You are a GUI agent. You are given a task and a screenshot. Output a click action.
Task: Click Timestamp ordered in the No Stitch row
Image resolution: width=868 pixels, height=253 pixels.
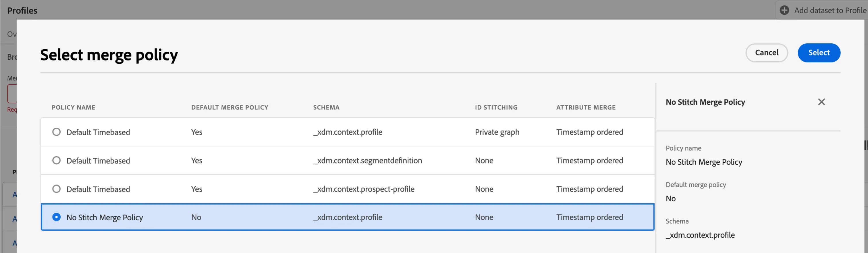pos(589,217)
